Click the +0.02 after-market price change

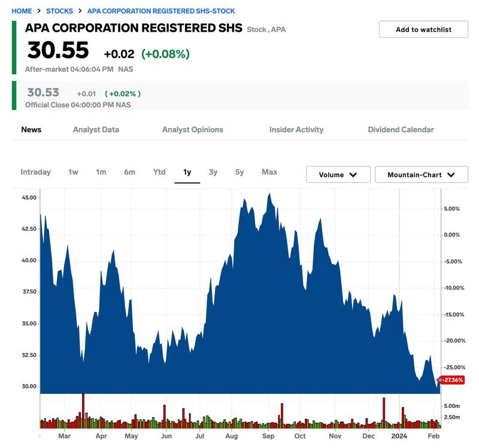click(x=119, y=54)
